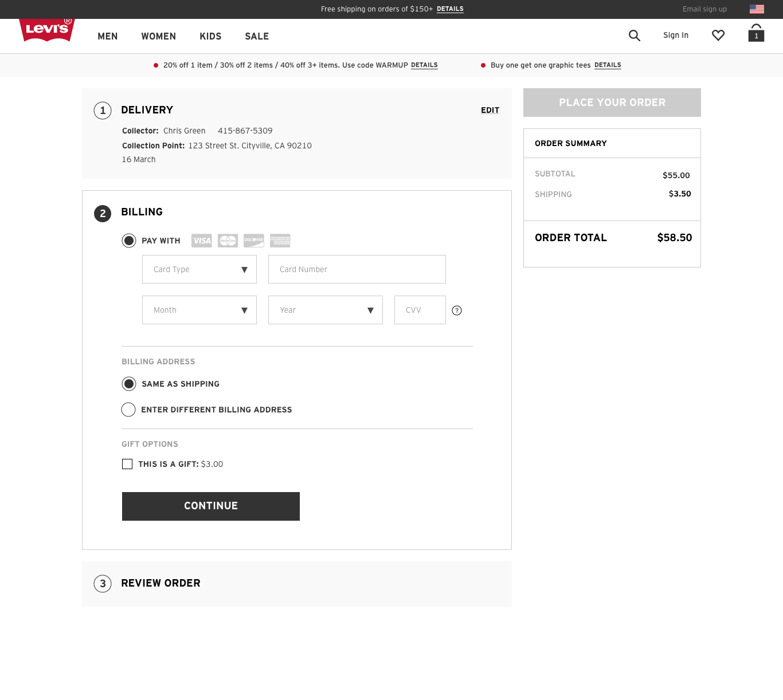Open the wishlist heart icon
The image size is (783, 700).
(x=718, y=36)
